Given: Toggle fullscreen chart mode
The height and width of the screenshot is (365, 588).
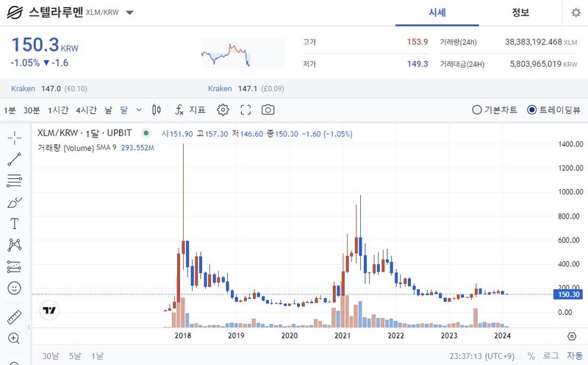Looking at the screenshot, I should point(245,110).
